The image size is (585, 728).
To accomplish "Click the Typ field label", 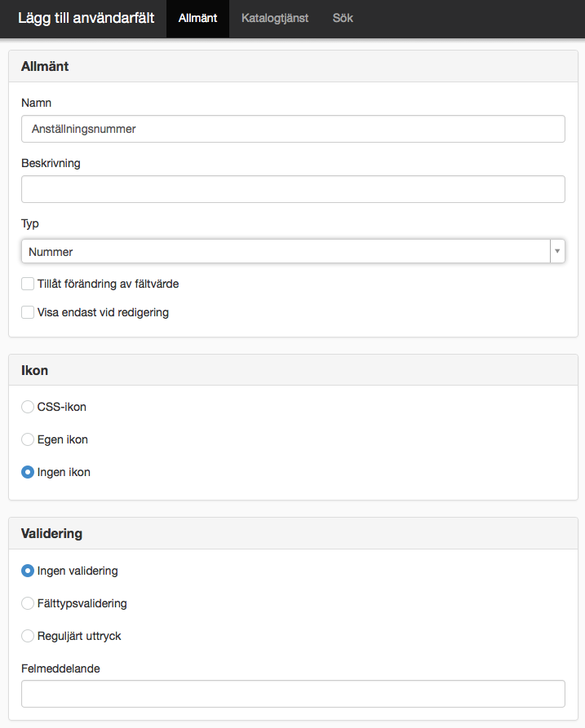I will point(29,224).
